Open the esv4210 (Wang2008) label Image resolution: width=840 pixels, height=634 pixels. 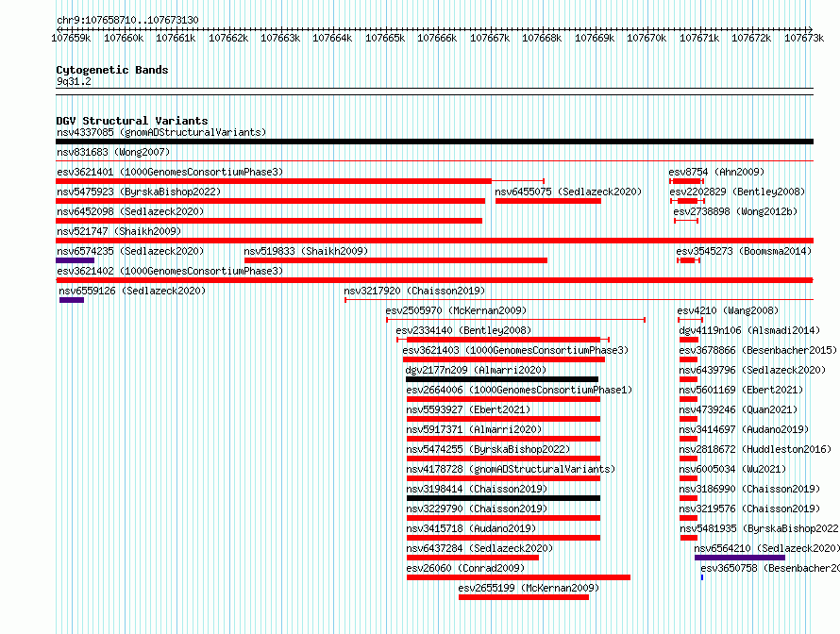coord(728,310)
